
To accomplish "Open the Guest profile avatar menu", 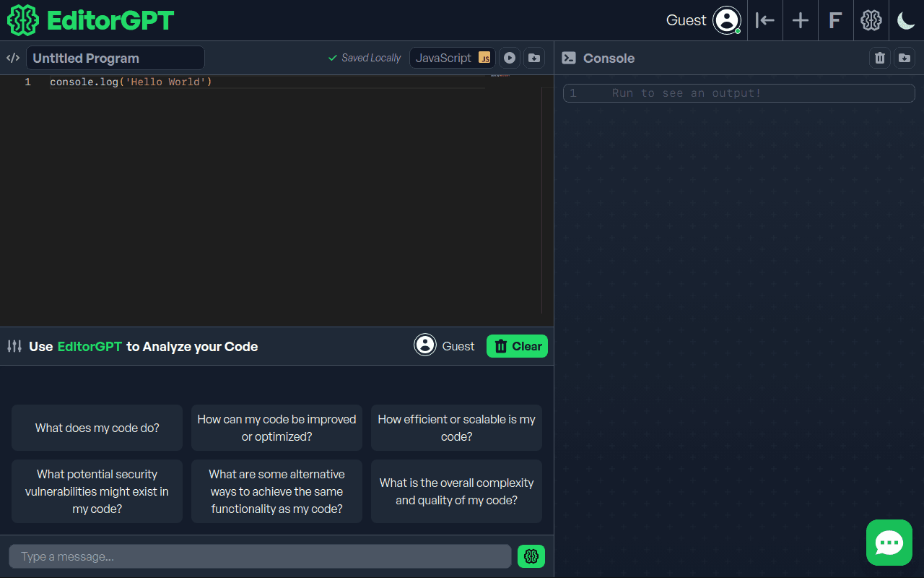I will [726, 20].
